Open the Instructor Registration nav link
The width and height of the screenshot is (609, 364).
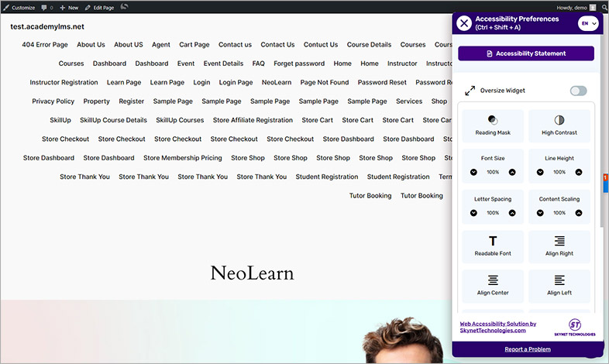tap(64, 82)
